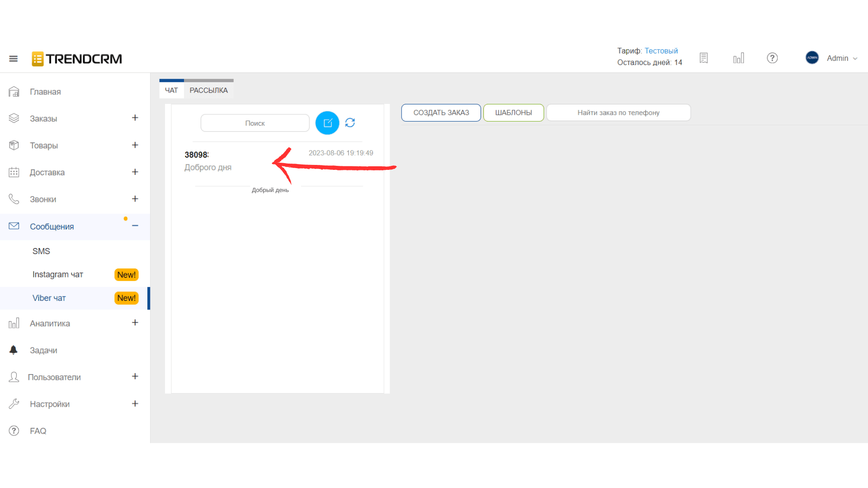Click the Задачи bell icon
Viewport: 868px width, 488px height.
[x=14, y=350]
